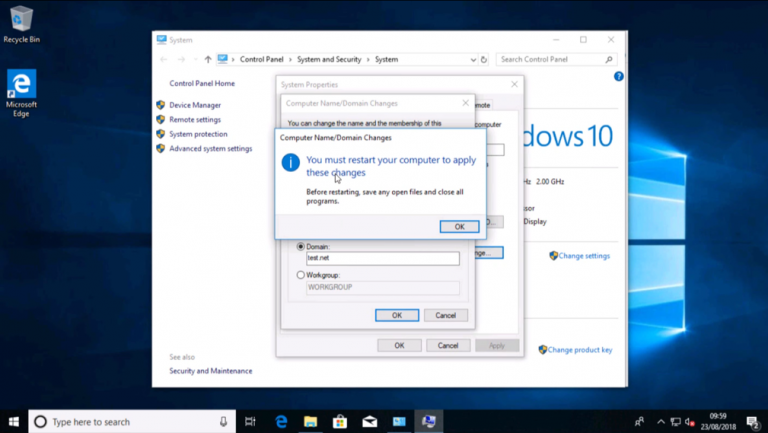
Task: Click the blue information icon in the dialog
Action: pyautogui.click(x=290, y=163)
